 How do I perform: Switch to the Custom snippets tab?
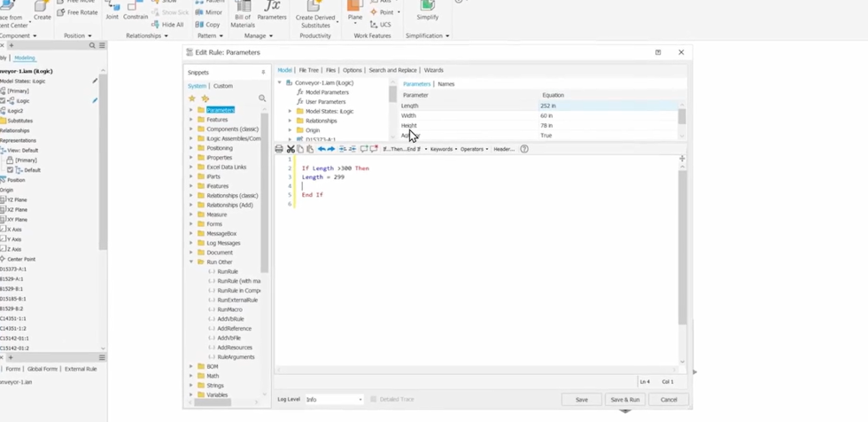(223, 86)
